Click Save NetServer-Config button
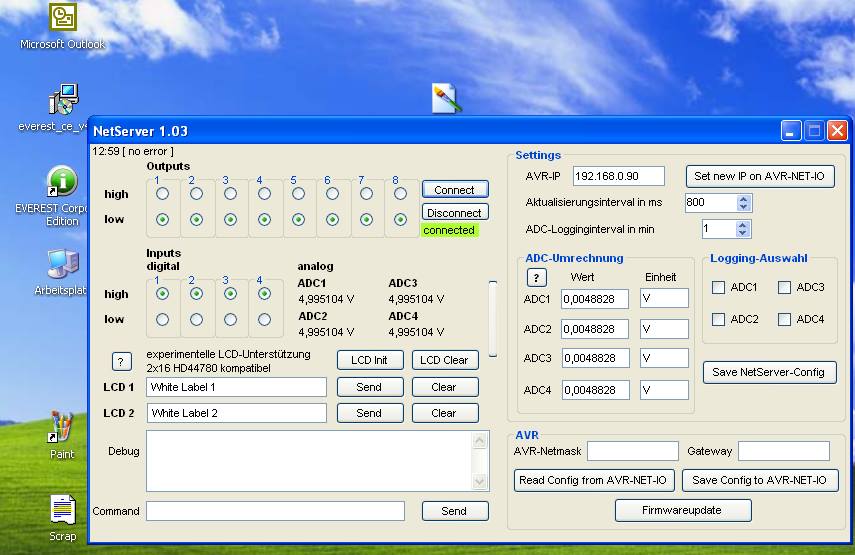This screenshot has width=855, height=555. 768,372
